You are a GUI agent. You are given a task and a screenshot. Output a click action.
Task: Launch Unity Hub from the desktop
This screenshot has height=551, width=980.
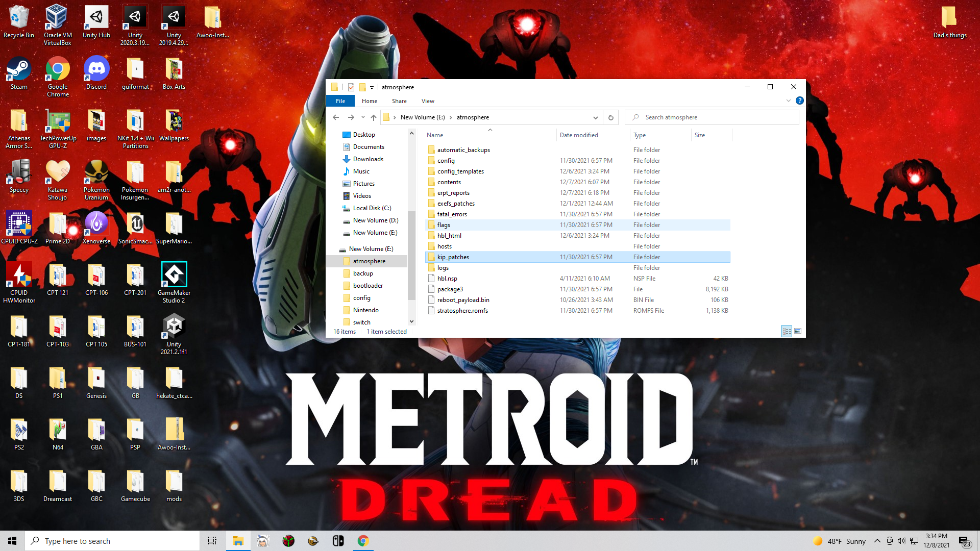96,22
